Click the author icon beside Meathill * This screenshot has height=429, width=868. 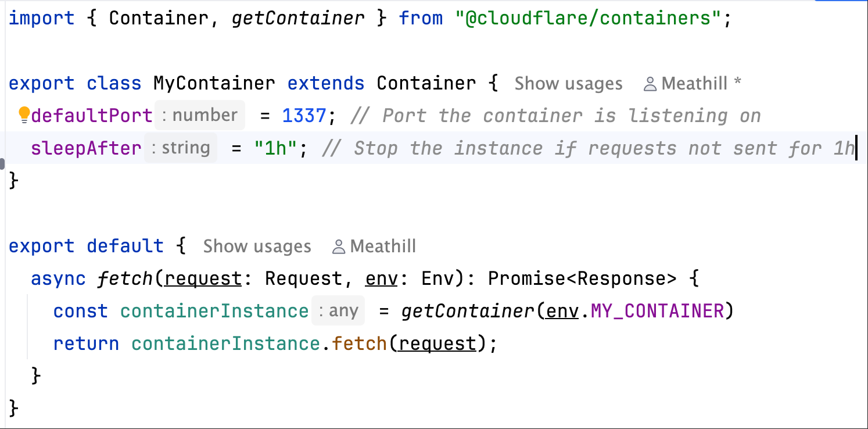650,84
